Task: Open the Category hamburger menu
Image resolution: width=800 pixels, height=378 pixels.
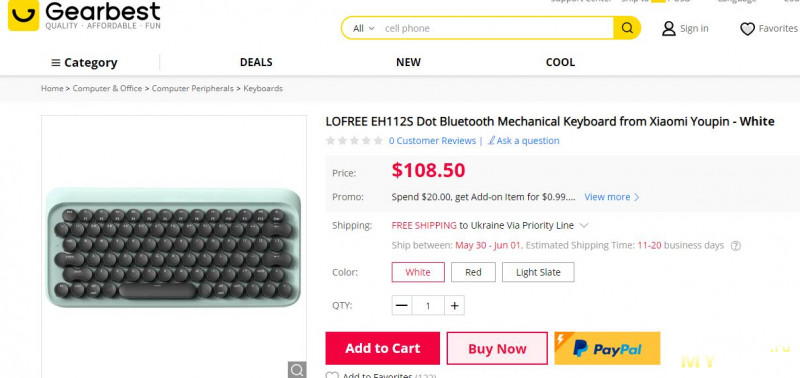Action: point(84,63)
